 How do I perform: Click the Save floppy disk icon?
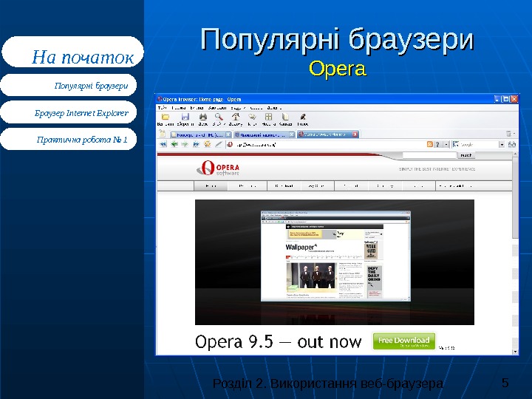point(185,117)
